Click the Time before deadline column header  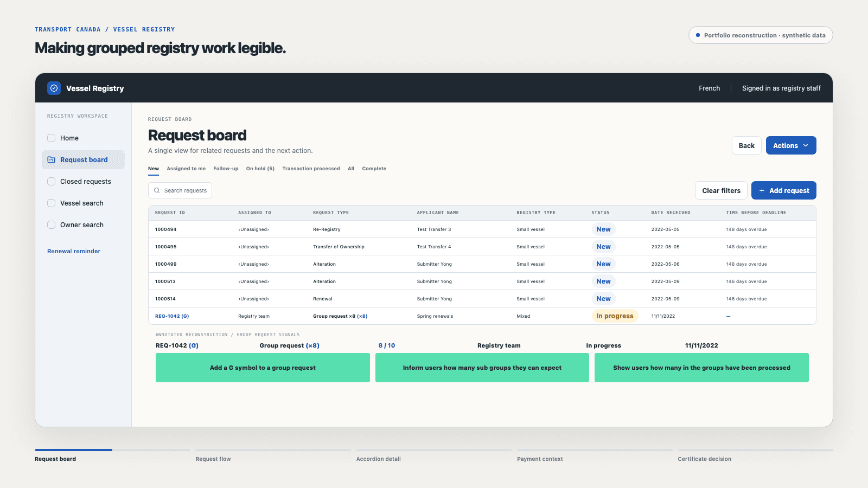click(x=756, y=213)
